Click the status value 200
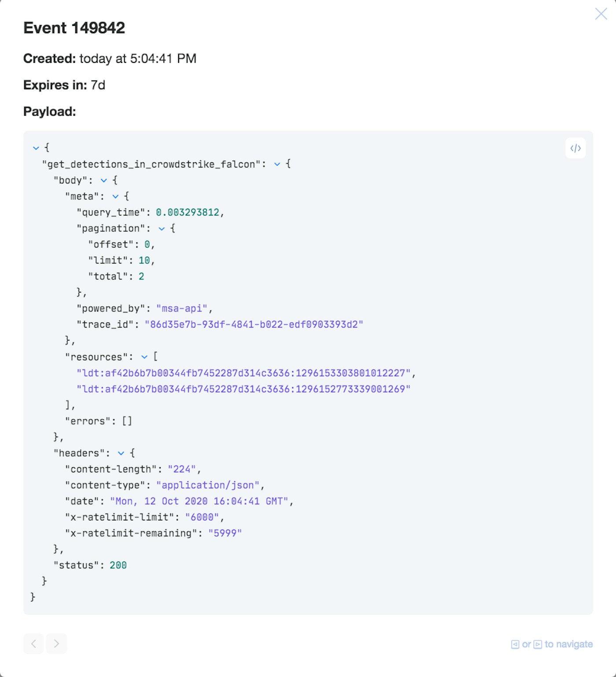616x677 pixels. click(118, 565)
